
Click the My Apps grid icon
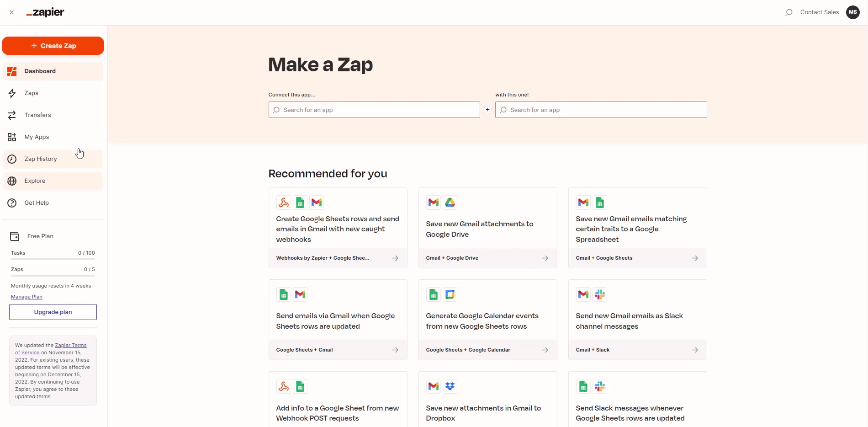pos(12,137)
